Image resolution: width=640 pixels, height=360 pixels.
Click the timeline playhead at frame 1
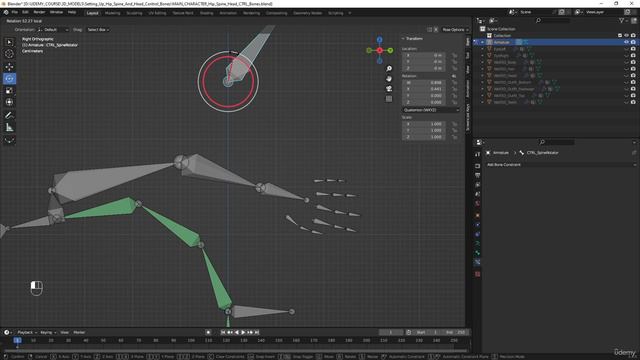tap(17, 340)
